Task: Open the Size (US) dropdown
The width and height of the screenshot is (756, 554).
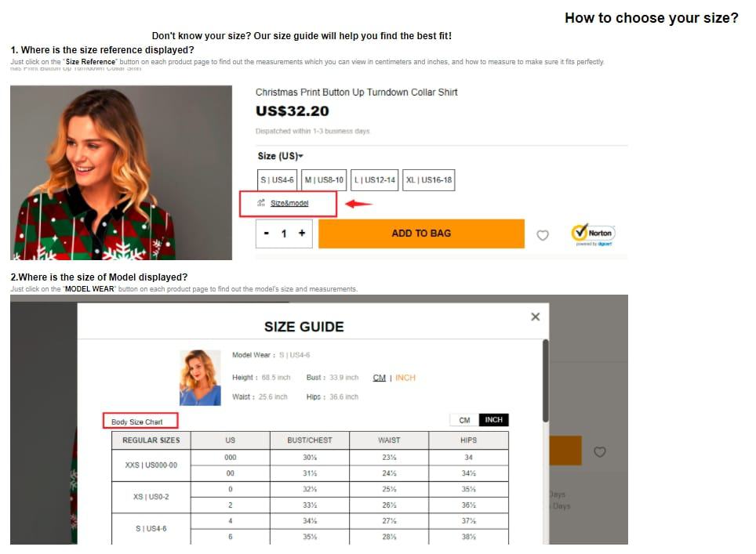Action: pyautogui.click(x=280, y=156)
